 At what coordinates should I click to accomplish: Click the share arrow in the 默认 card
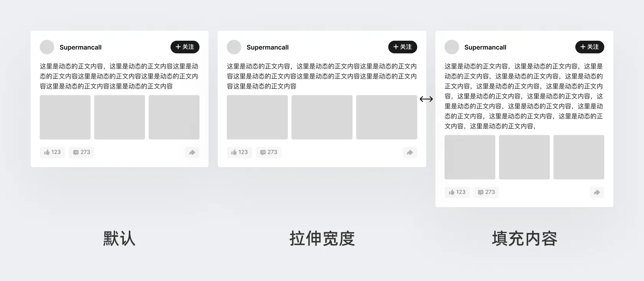coord(192,152)
